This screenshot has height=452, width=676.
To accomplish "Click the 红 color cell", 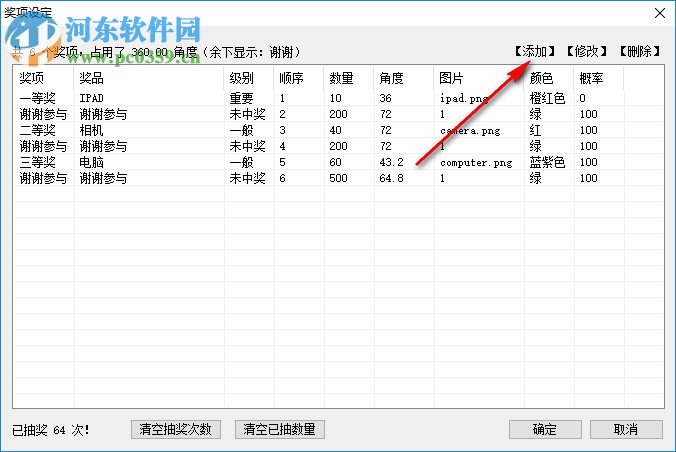I will coord(535,130).
